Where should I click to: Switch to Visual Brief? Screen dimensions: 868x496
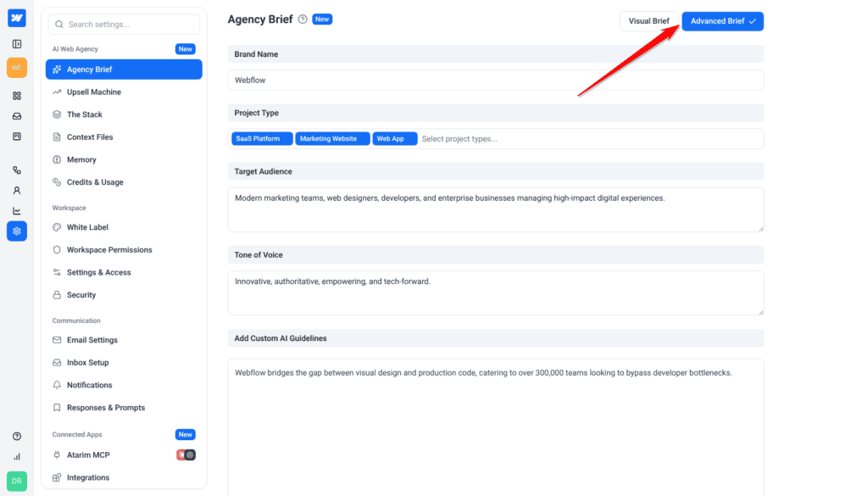648,21
